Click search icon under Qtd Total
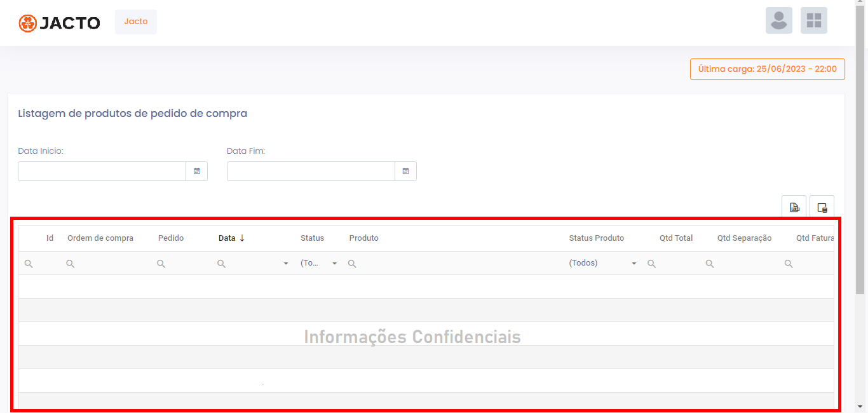 [651, 264]
